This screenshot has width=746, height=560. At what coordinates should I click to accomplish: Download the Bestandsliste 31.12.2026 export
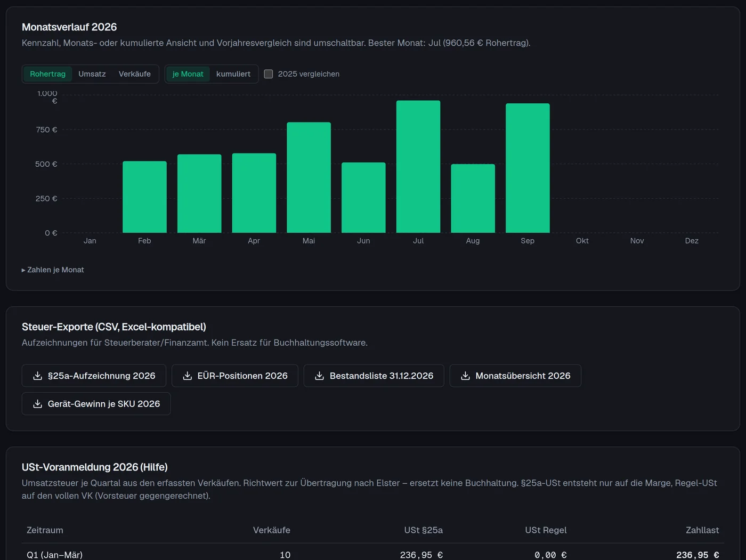374,376
